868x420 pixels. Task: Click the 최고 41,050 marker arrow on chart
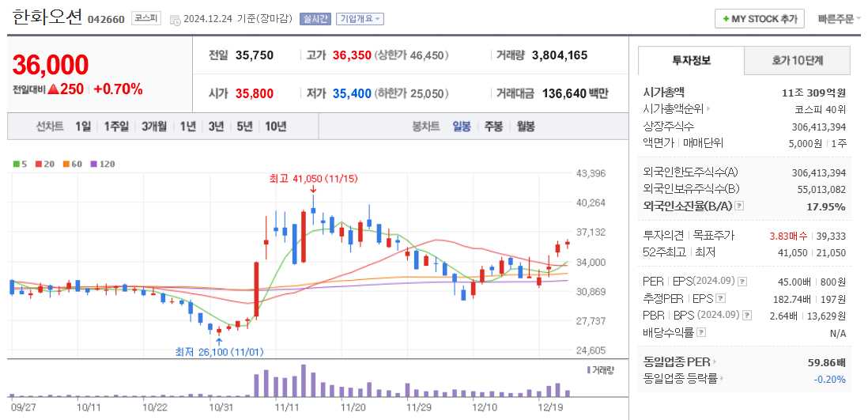point(313,190)
